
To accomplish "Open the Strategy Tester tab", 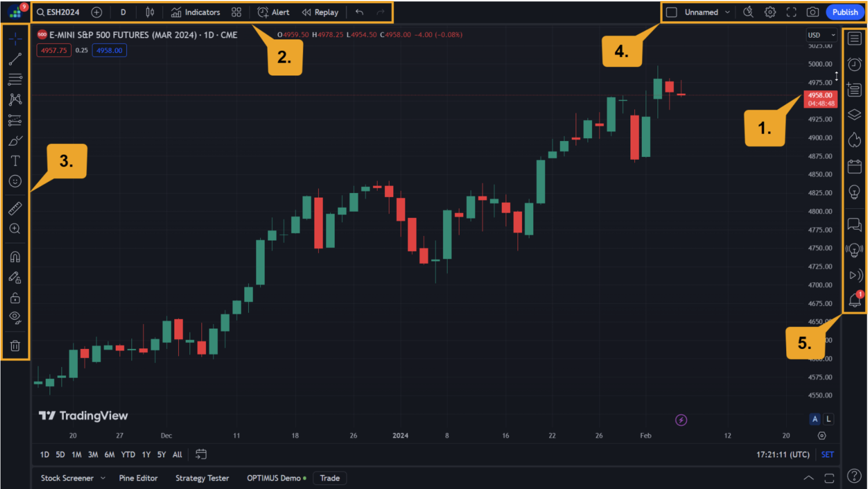I will click(202, 478).
